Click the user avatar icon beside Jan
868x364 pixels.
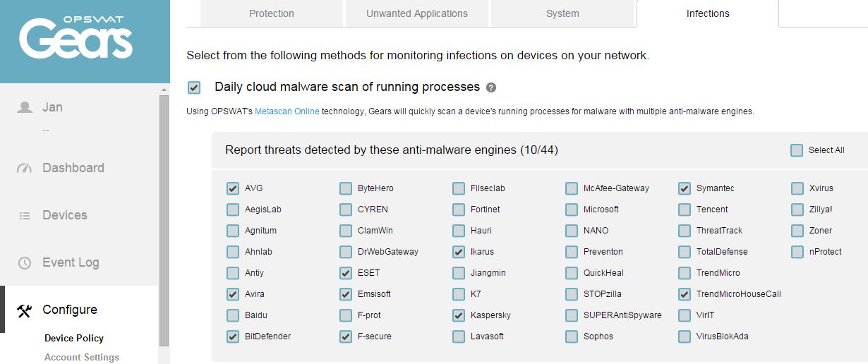point(25,107)
